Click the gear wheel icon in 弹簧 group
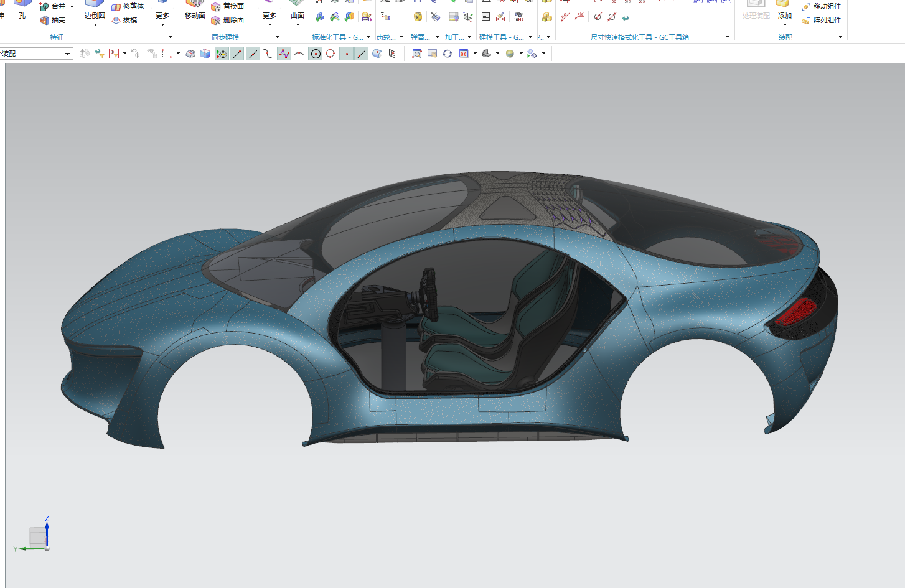The height and width of the screenshot is (588, 905). coord(418,17)
